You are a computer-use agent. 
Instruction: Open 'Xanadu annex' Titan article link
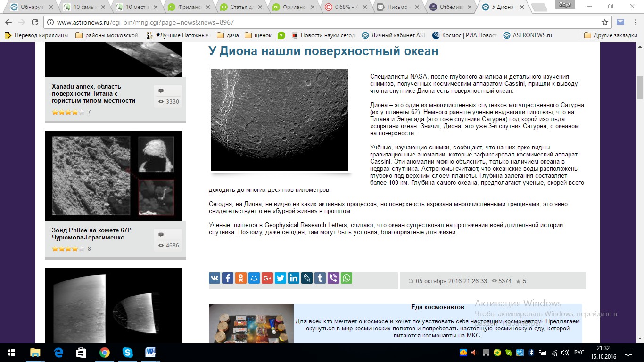tap(93, 93)
